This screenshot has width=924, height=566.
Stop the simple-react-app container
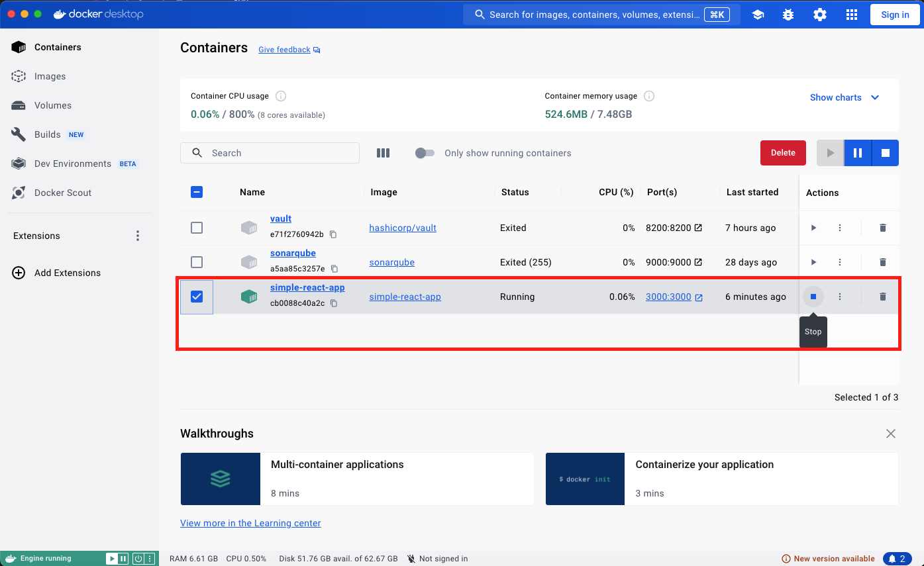click(813, 297)
